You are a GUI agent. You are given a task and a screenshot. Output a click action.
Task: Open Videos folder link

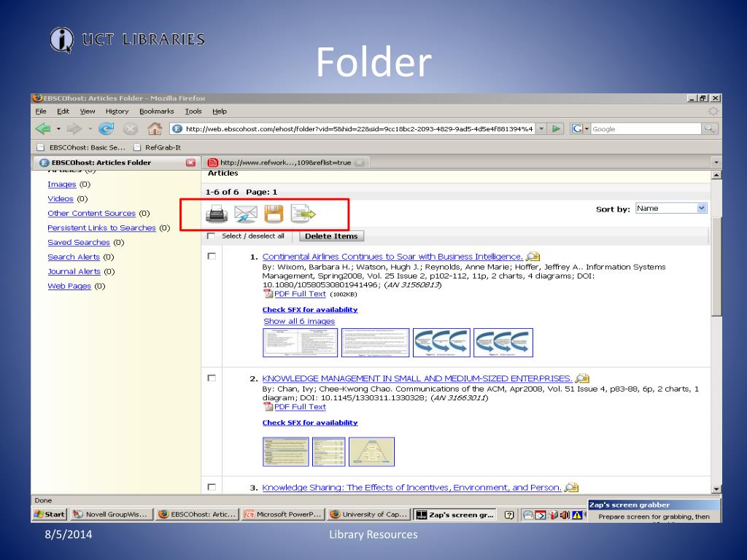(x=61, y=198)
